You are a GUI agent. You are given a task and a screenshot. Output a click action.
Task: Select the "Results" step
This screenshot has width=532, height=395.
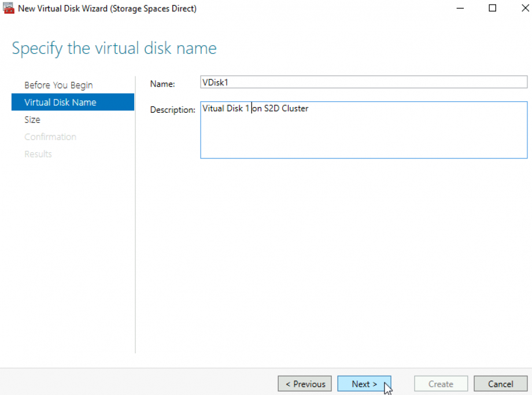click(38, 154)
